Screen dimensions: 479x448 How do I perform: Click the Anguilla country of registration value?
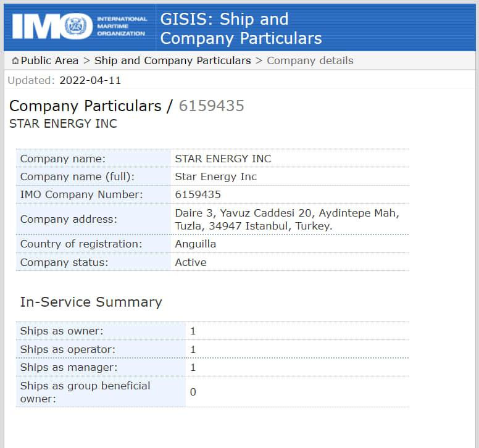[196, 244]
